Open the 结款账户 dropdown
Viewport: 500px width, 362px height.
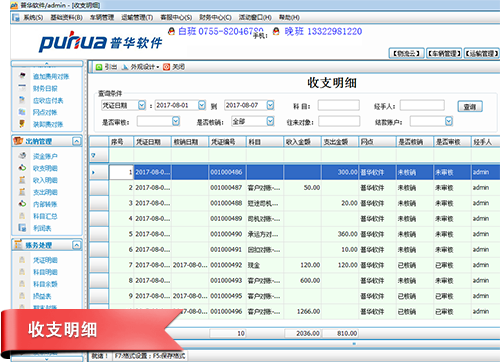(x=449, y=121)
